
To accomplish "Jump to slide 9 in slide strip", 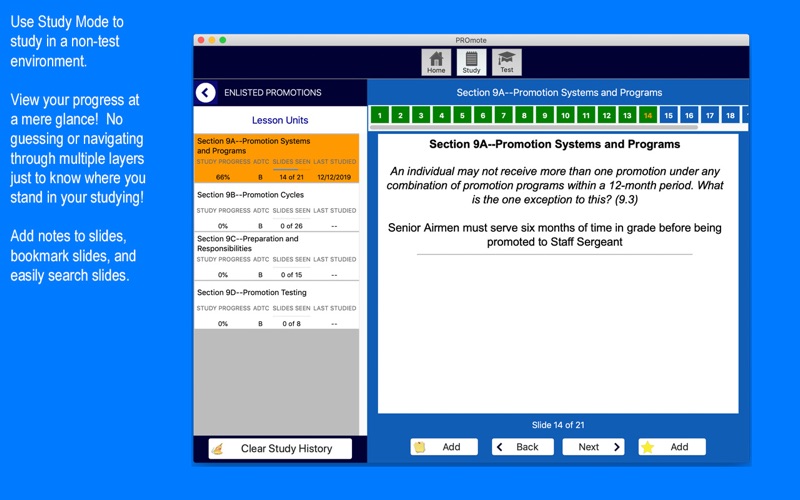I will tap(545, 115).
